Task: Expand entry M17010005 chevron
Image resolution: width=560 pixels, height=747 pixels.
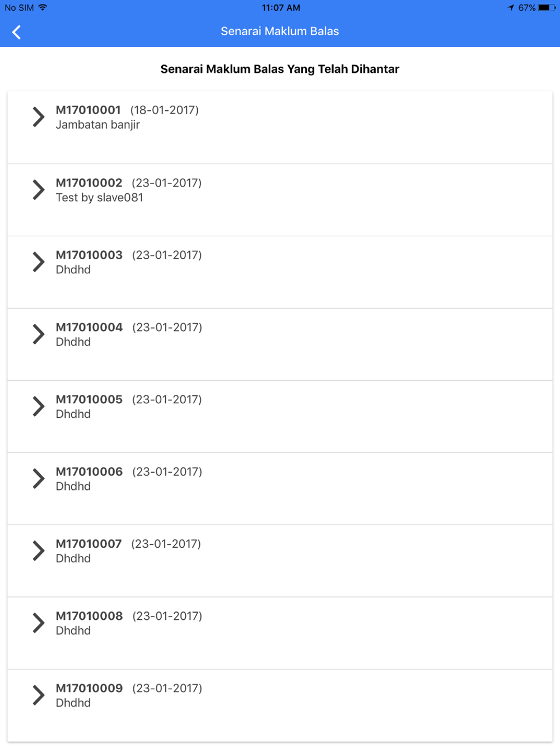Action: pos(38,407)
